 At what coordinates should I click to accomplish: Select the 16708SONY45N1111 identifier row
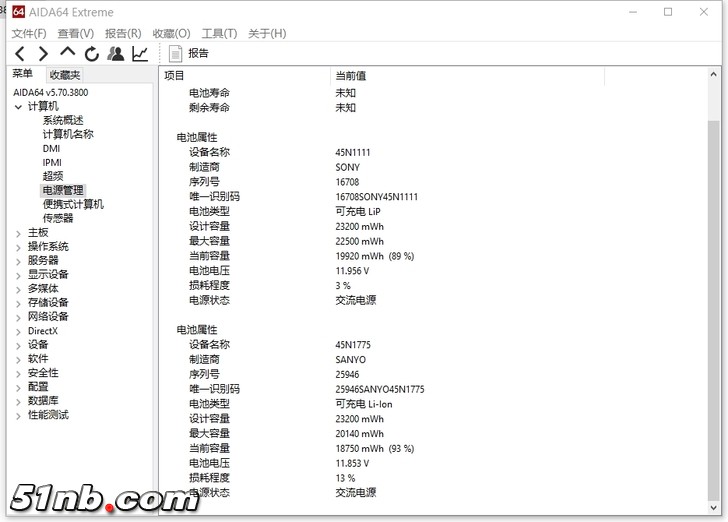pyautogui.click(x=377, y=197)
